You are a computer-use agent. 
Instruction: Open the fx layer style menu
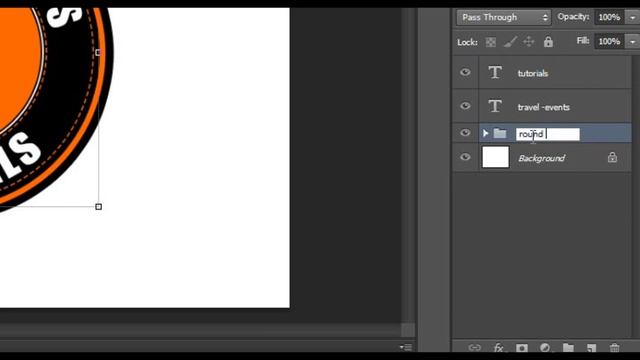(x=498, y=348)
